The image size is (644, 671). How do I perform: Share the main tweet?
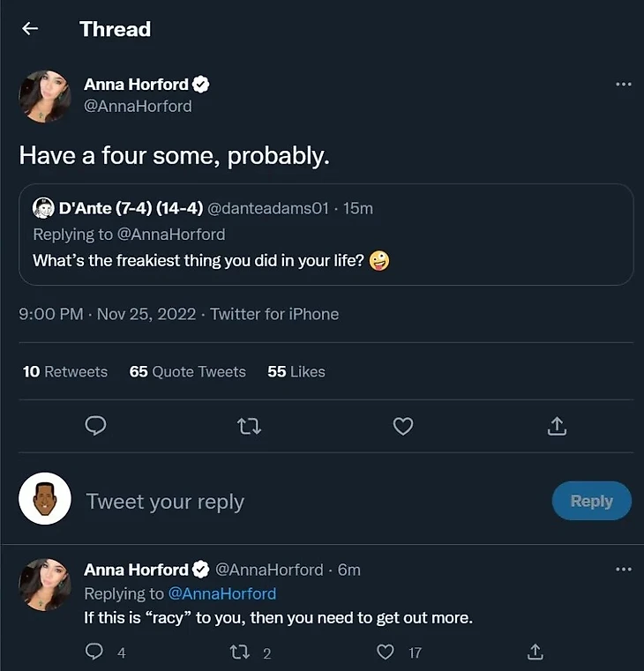pyautogui.click(x=557, y=427)
